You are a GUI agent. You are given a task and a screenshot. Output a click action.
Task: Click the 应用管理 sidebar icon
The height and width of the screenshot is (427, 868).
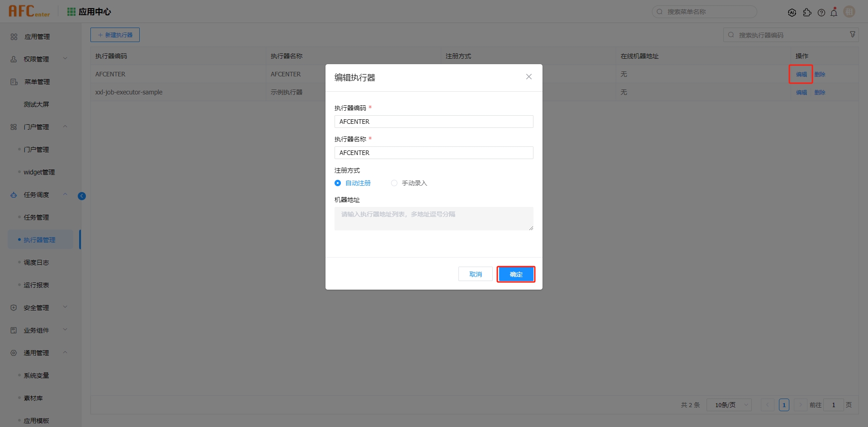click(14, 37)
